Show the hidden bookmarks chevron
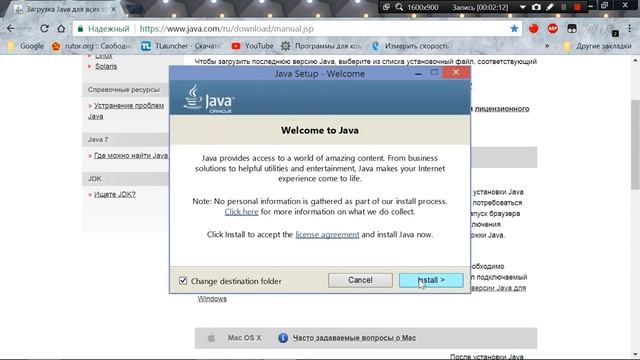This screenshot has height=360, width=640. click(547, 46)
